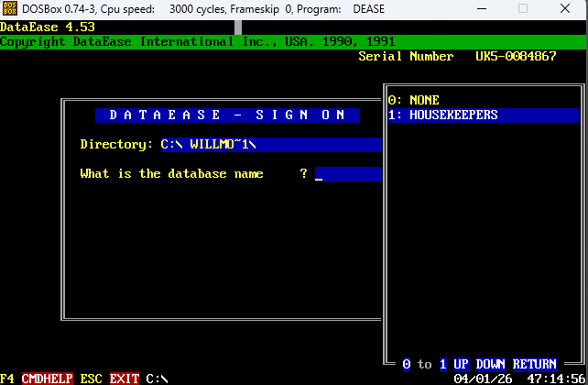Click the database name input field
Image resolution: width=588 pixels, height=385 pixels.
(x=348, y=174)
